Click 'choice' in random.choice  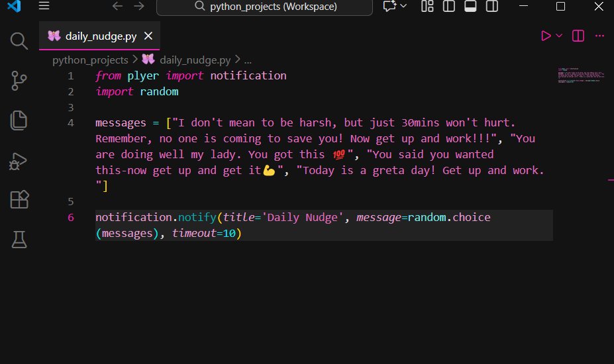coord(472,217)
